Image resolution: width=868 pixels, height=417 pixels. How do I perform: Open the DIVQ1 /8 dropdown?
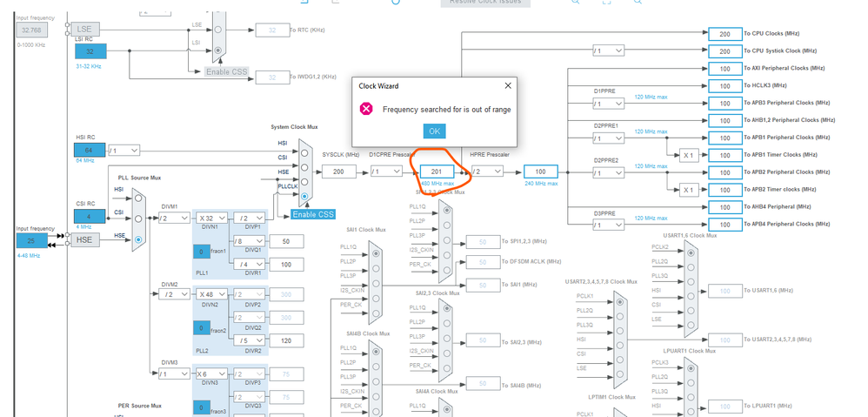click(x=249, y=241)
